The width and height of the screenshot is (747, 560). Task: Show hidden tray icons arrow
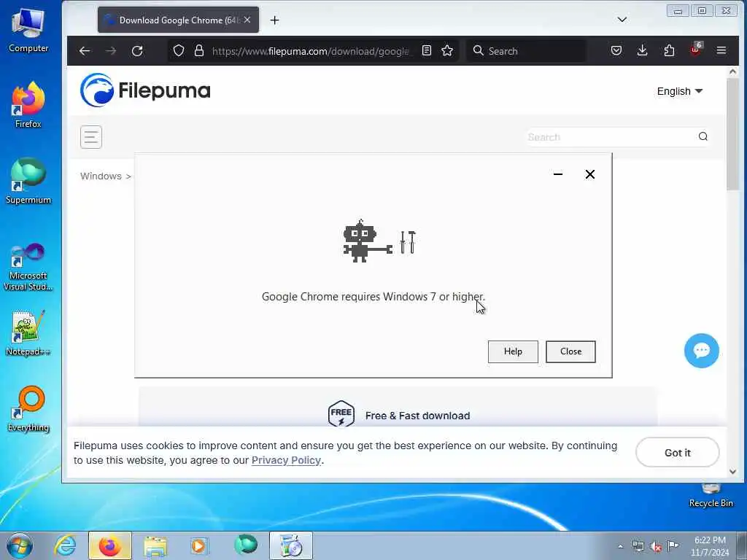pyautogui.click(x=620, y=547)
